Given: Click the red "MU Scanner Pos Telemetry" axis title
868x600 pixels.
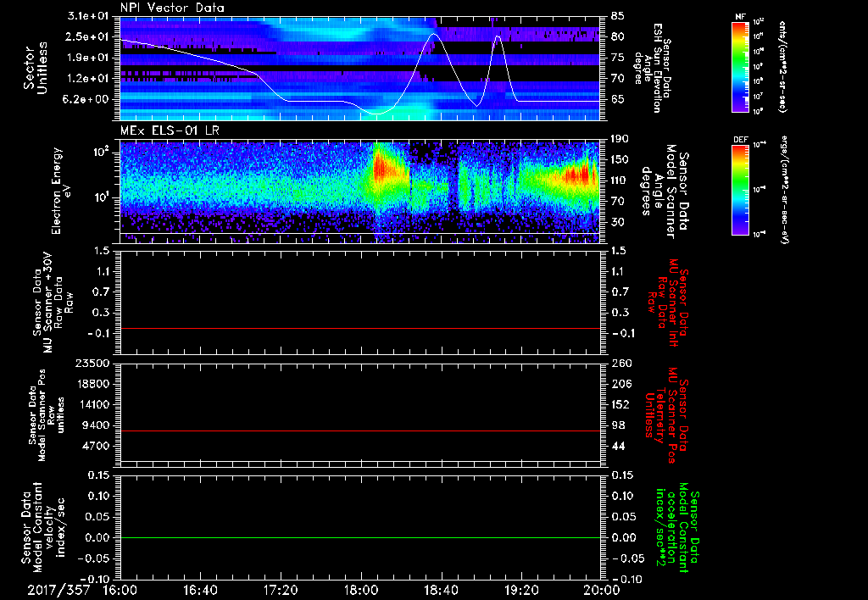Looking at the screenshot, I should [668, 415].
